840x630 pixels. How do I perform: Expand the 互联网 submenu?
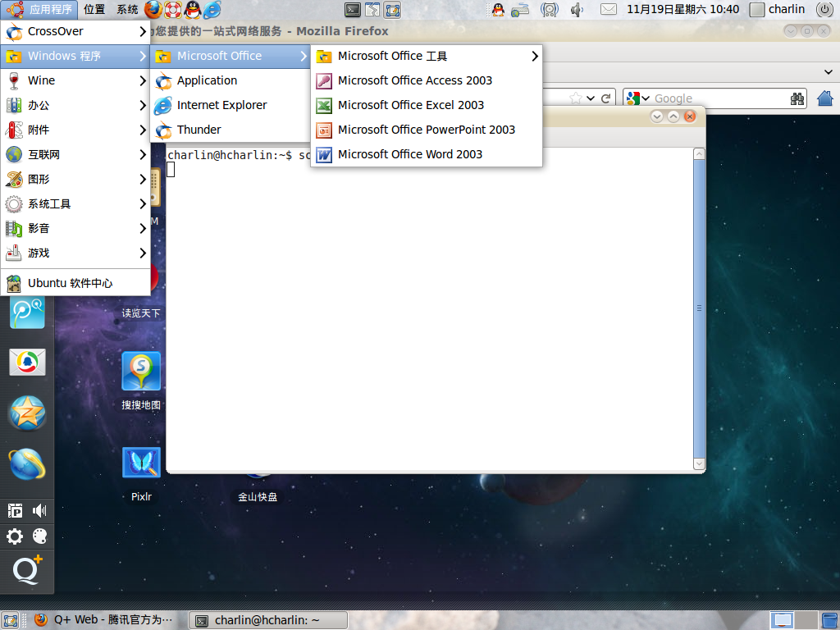75,154
